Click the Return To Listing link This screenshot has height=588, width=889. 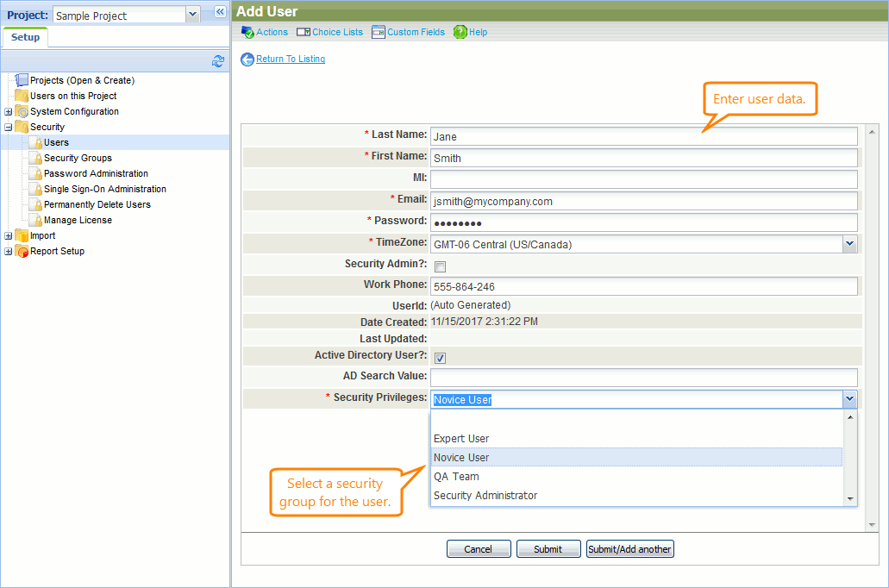(x=291, y=59)
